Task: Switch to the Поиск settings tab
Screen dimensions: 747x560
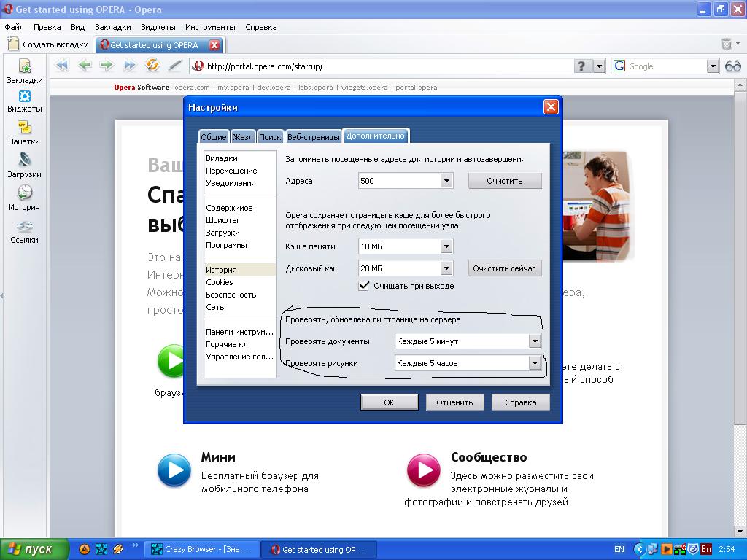Action: 270,136
